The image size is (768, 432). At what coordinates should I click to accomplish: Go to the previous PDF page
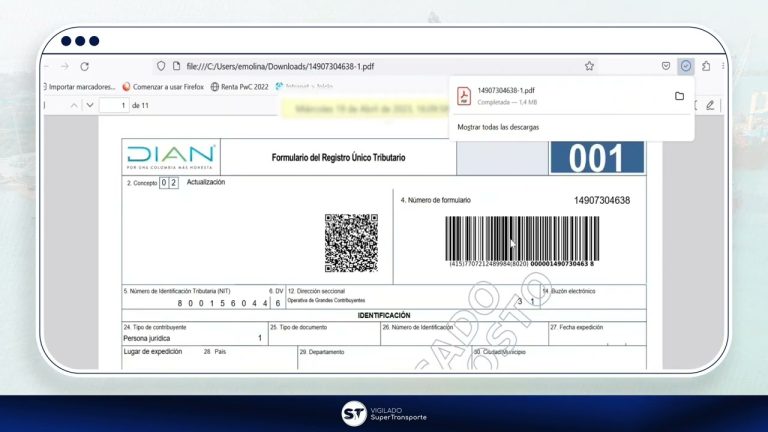[74, 105]
